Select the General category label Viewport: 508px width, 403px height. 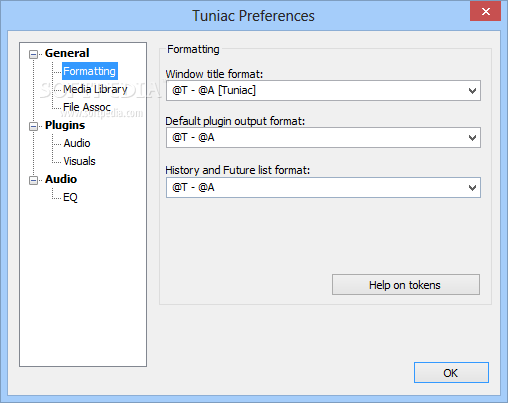67,53
